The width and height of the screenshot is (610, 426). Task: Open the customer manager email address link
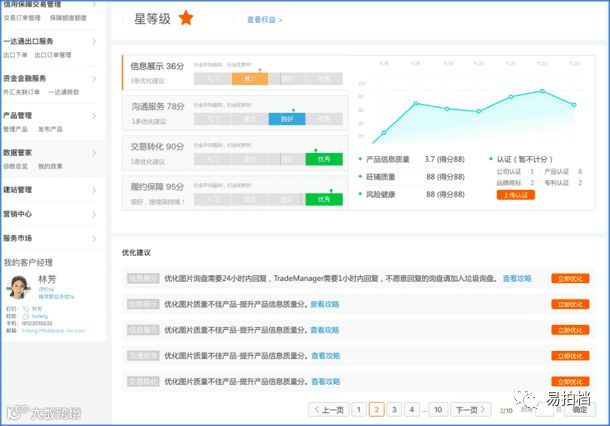(x=53, y=331)
